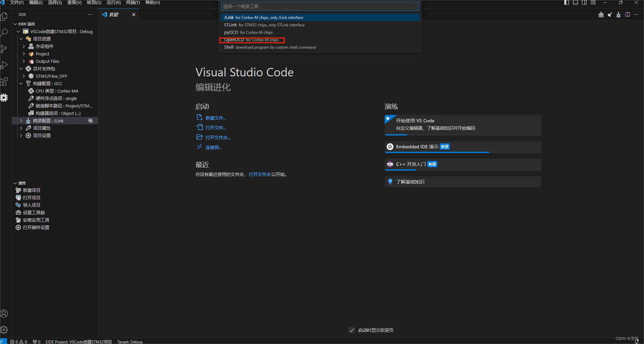Collapse the 操作 section
This screenshot has height=344, width=644.
[x=15, y=183]
